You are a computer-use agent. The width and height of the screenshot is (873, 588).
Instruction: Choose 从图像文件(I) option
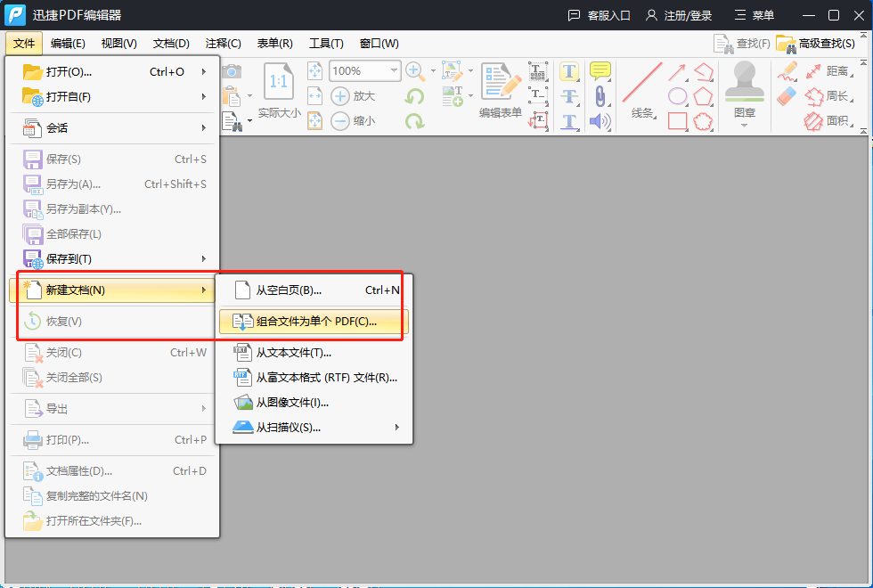pyautogui.click(x=314, y=402)
